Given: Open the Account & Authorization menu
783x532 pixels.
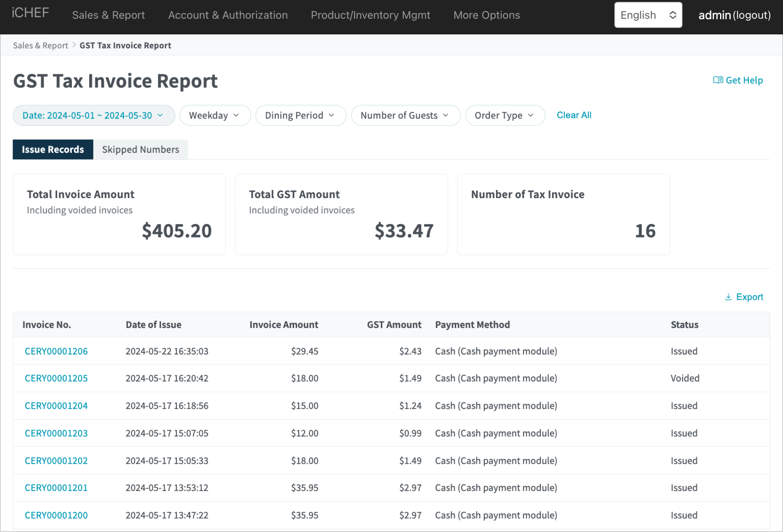Looking at the screenshot, I should [228, 15].
